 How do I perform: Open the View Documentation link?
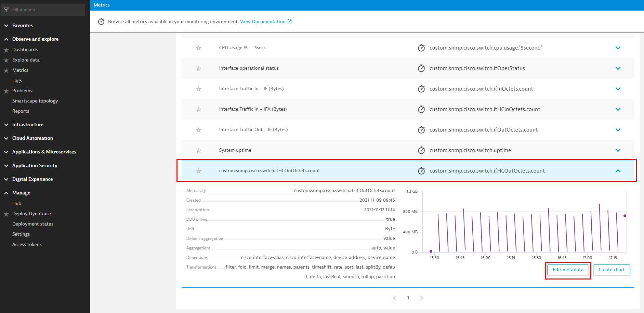(x=263, y=22)
